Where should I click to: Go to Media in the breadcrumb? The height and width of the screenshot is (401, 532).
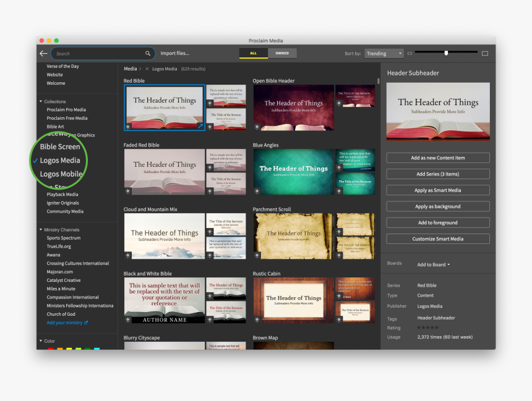click(130, 69)
